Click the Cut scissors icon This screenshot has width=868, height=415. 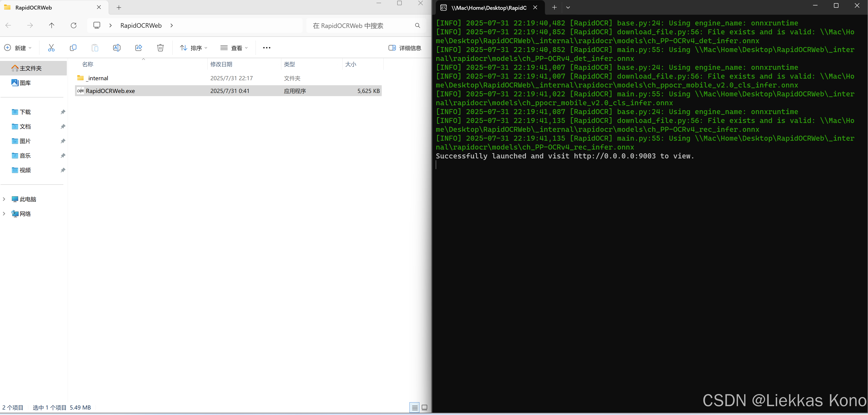click(x=51, y=48)
